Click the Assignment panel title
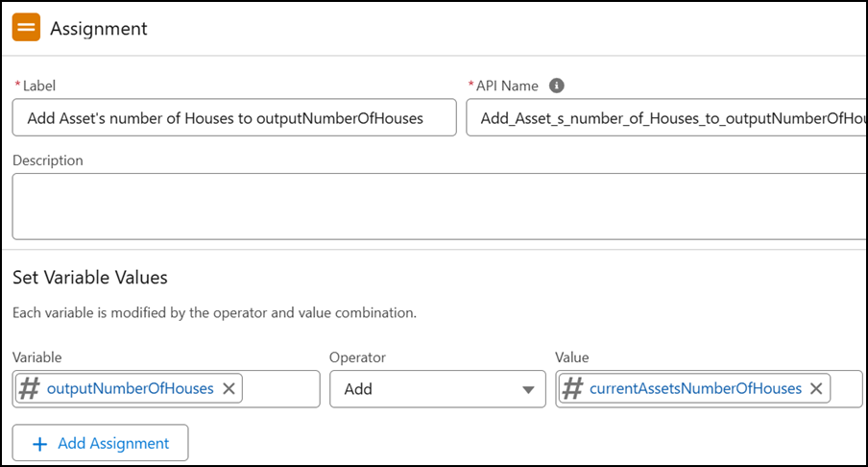868x467 pixels. coord(99,28)
